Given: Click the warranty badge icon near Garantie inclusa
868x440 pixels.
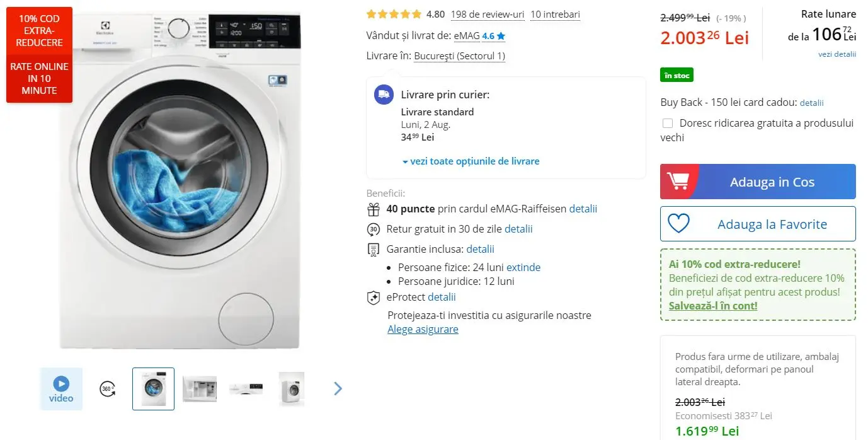Looking at the screenshot, I should 373,249.
